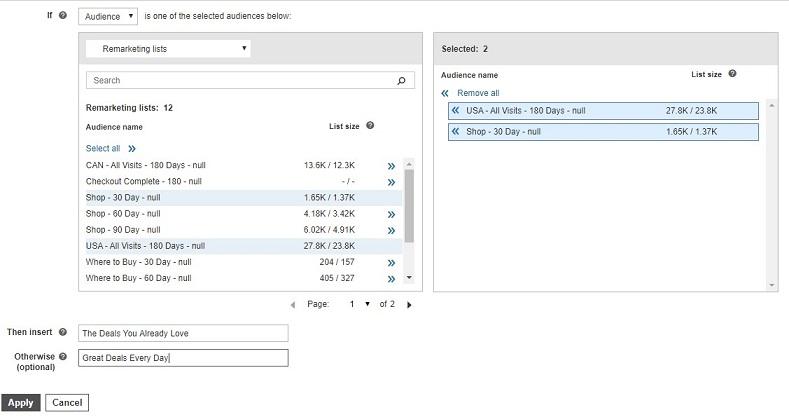Add Where to Buy - 60 Day via arrow
Image resolution: width=789 pixels, height=417 pixels.
click(391, 279)
